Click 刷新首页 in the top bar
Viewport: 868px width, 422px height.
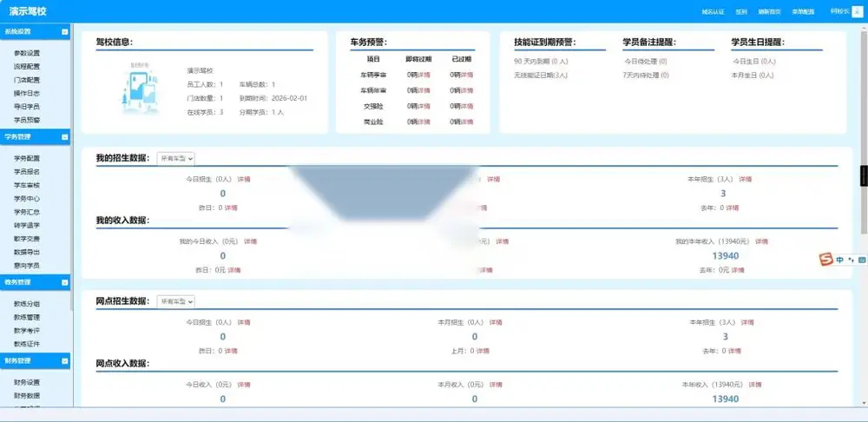coord(769,11)
